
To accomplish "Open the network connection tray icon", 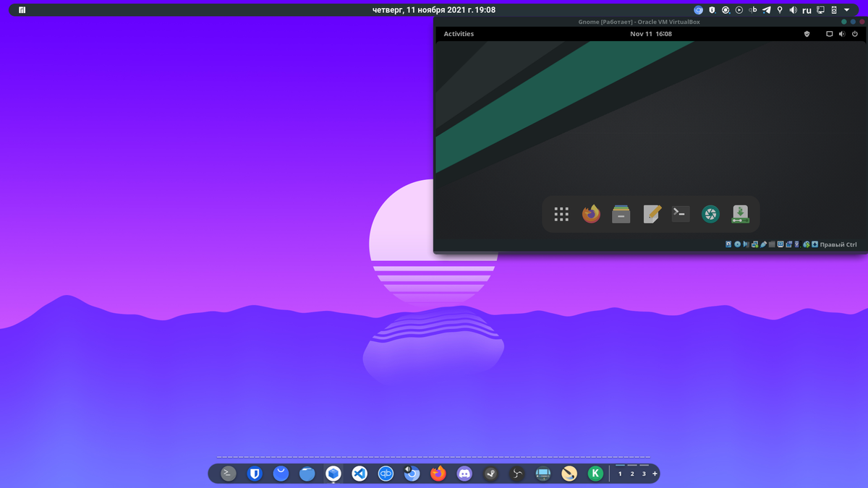I will coord(820,10).
